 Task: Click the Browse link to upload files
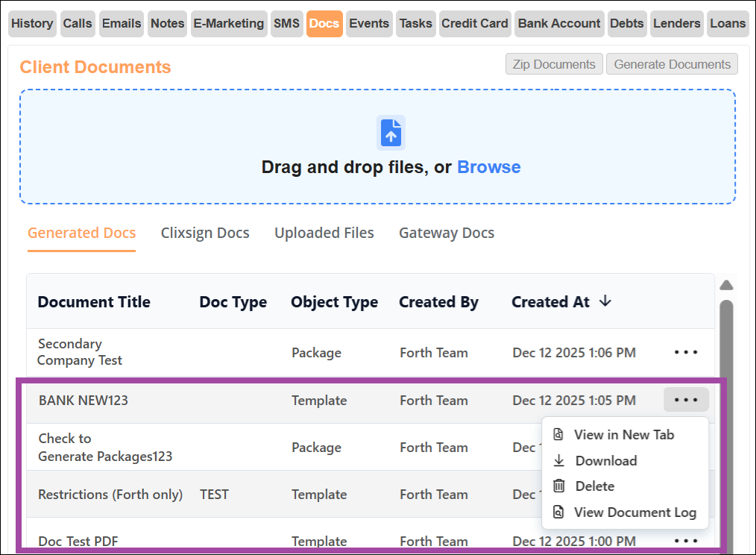point(489,166)
